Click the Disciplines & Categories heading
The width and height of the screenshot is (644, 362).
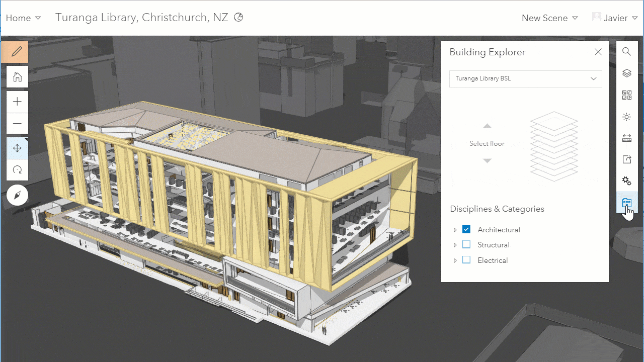[x=497, y=209]
